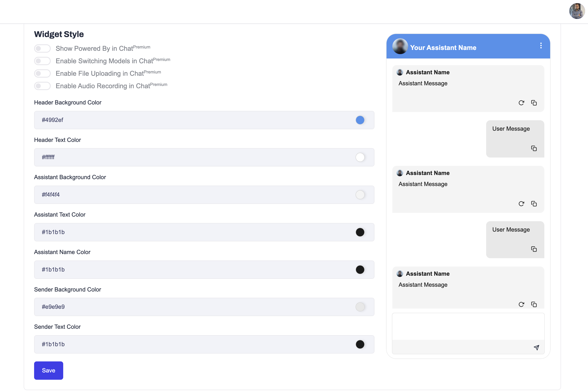This screenshot has width=588, height=392.
Task: Pick Assistant Text Color black swatch
Action: 360,232
